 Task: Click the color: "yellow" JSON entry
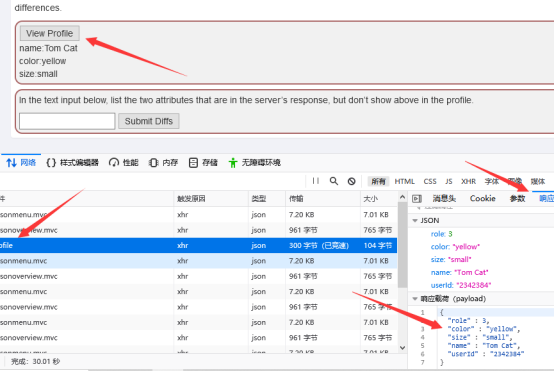455,247
